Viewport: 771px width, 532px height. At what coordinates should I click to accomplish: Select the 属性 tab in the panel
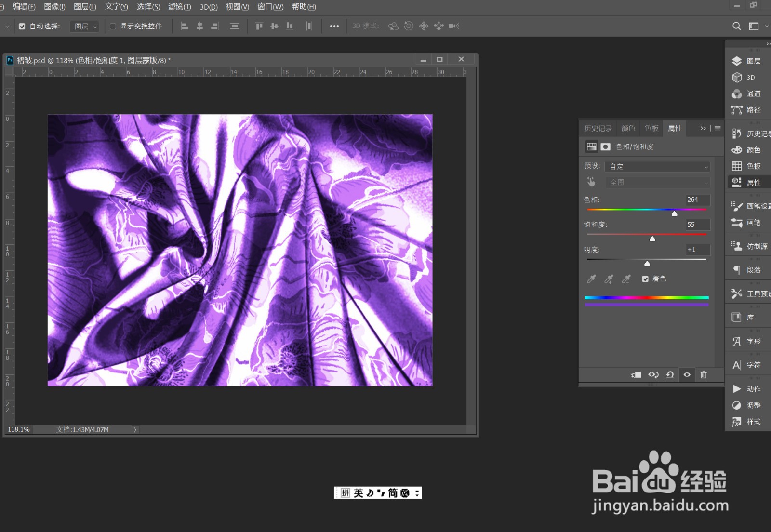point(675,128)
